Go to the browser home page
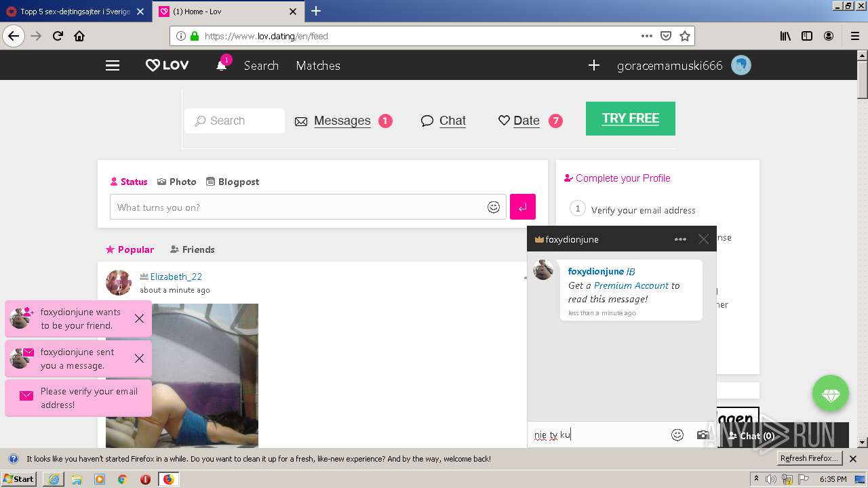The image size is (868, 488). click(x=79, y=36)
